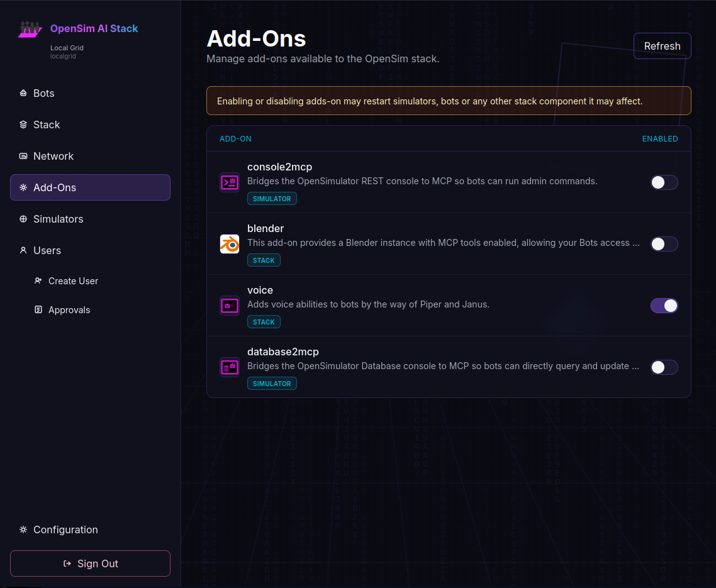
Task: Click the database2mcp add-on name
Action: click(x=283, y=352)
